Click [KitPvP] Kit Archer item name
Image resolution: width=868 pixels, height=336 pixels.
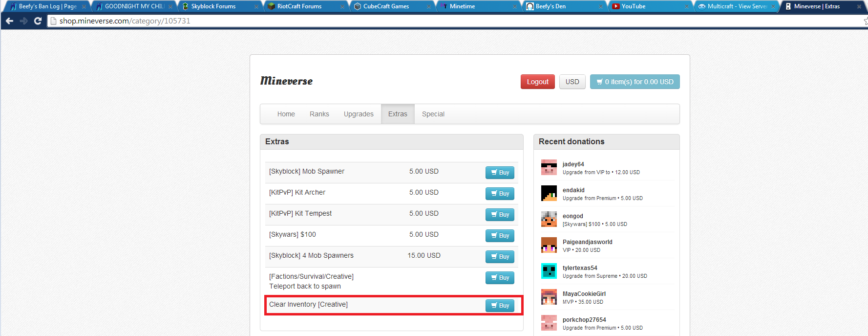[297, 192]
